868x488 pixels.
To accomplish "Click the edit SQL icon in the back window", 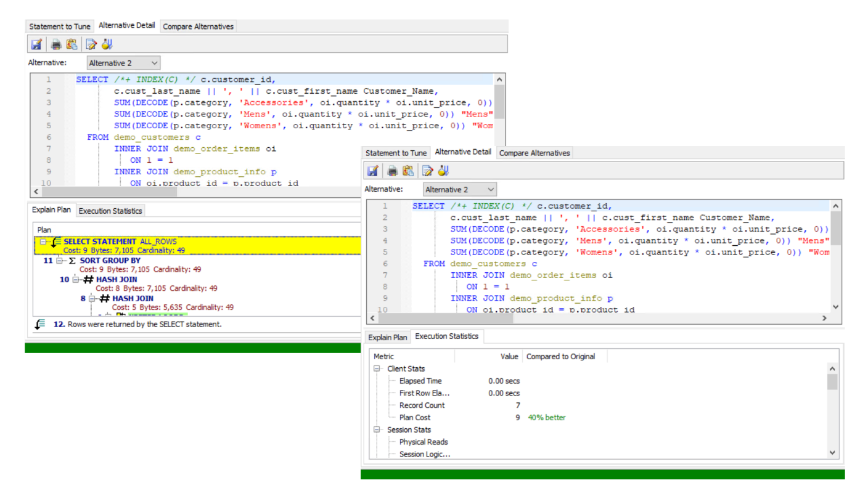I will click(x=91, y=44).
